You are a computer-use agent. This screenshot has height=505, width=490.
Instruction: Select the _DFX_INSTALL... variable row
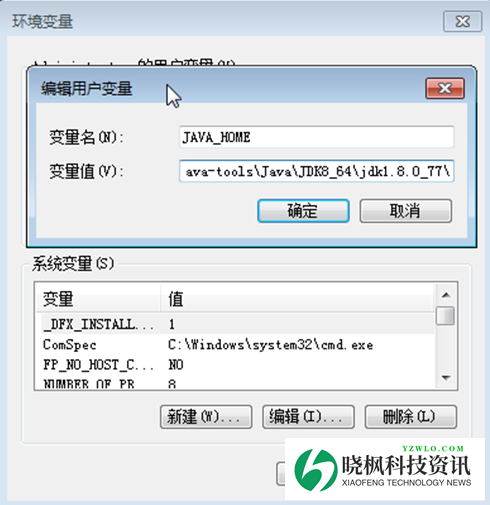pos(235,324)
